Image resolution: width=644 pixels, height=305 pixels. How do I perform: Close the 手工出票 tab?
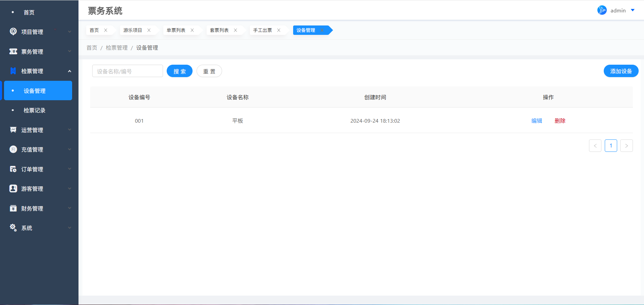[279, 30]
